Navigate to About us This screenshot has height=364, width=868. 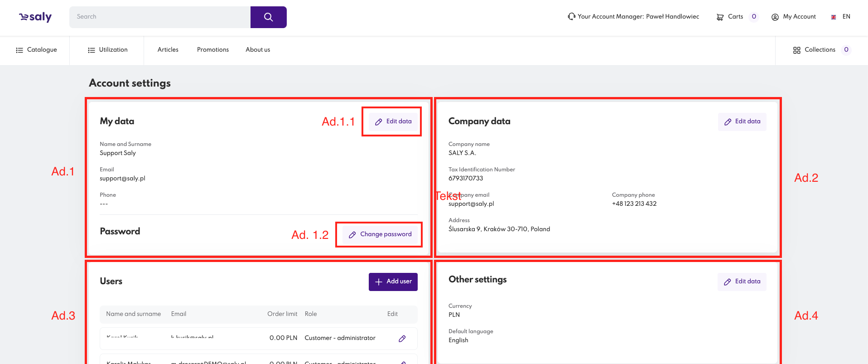click(258, 50)
